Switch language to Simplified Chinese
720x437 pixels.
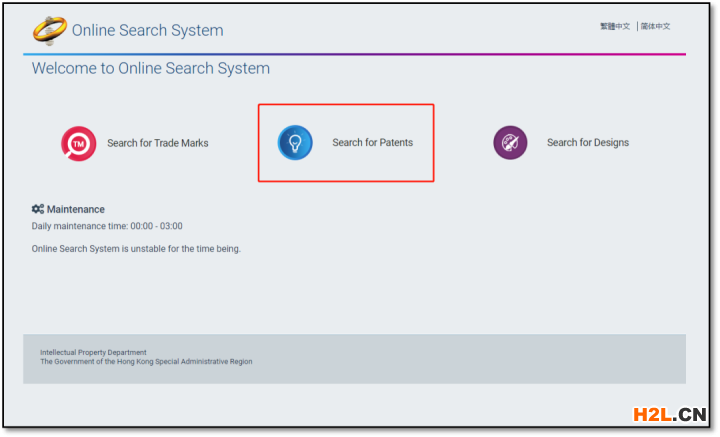655,27
